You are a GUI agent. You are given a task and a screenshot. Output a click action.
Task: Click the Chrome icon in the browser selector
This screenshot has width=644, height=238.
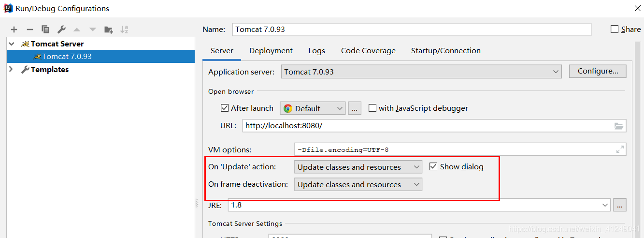[x=288, y=108]
